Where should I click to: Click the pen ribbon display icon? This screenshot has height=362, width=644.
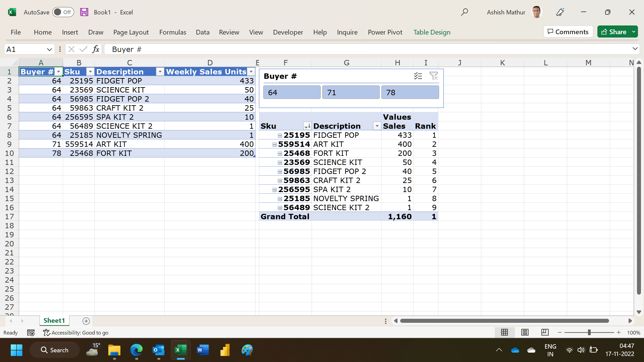tap(560, 12)
